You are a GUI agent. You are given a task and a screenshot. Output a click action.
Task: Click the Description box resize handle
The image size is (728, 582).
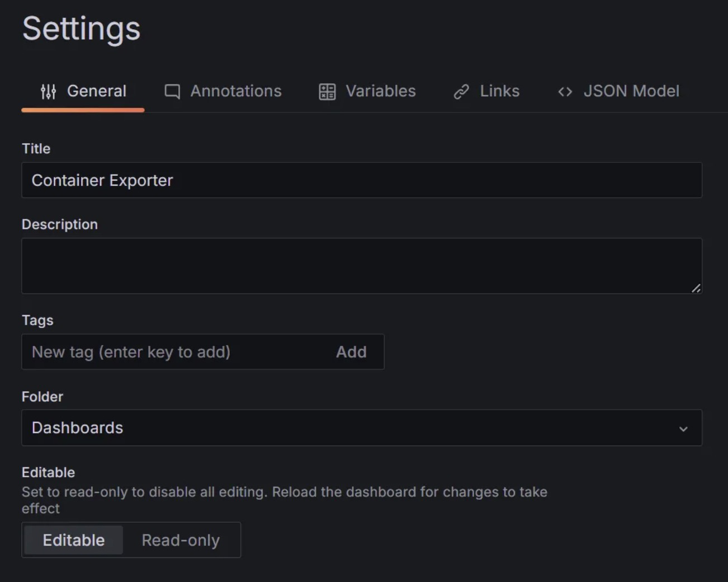(x=696, y=288)
